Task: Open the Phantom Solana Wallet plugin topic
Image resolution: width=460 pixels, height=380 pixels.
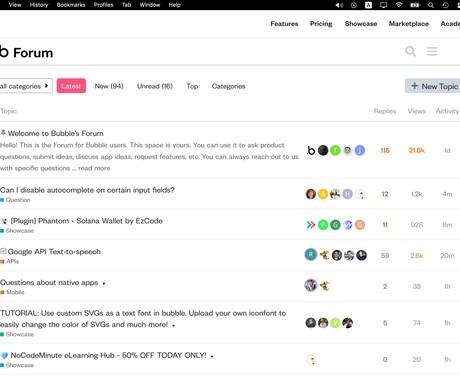Action: [86, 221]
